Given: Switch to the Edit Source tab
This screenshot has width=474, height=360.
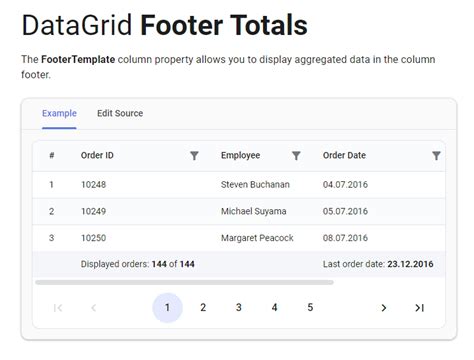Looking at the screenshot, I should 120,113.
